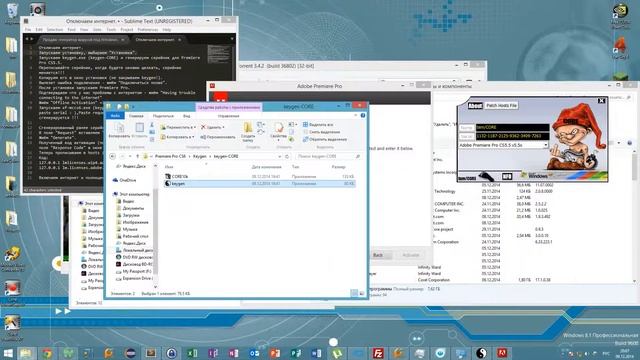Click the 'Поиск: keygen-CORE' search field
The image size is (640, 360).
(328, 156)
